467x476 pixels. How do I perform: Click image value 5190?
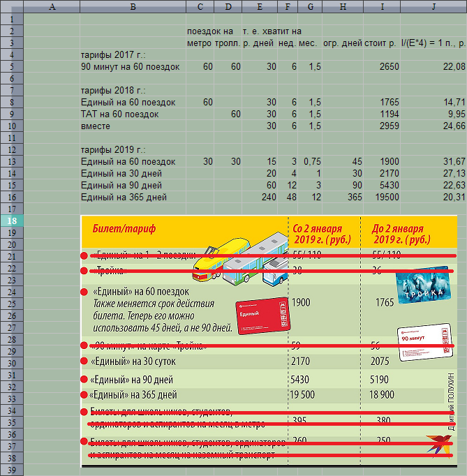point(379,380)
